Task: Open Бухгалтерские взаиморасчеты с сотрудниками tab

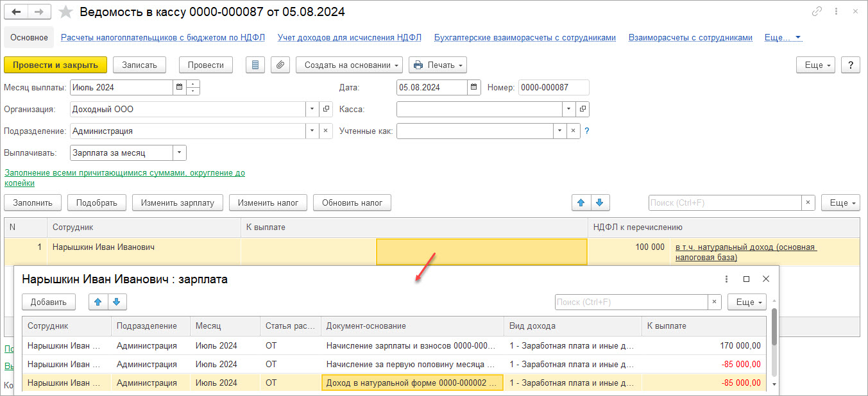Action: pyautogui.click(x=525, y=37)
